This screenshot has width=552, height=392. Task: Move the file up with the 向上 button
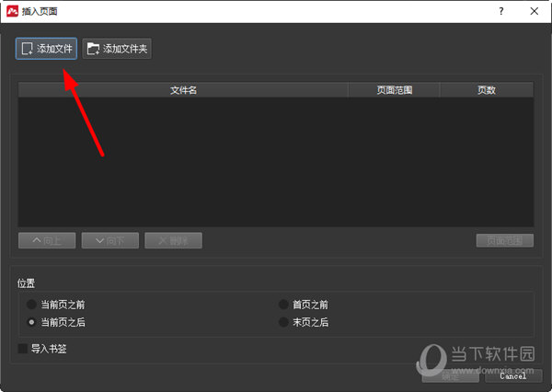(47, 240)
